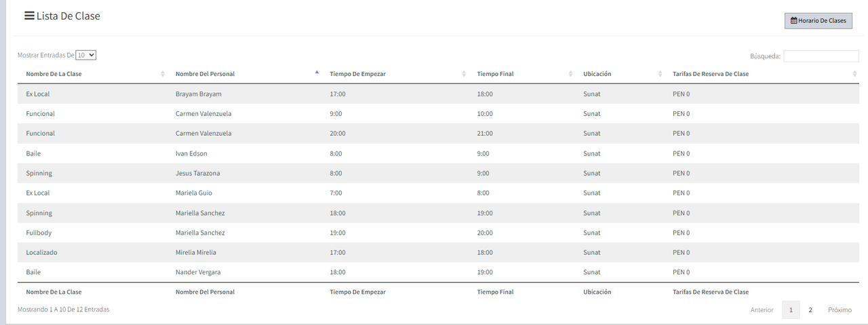The height and width of the screenshot is (325, 868).
Task: Open the Horario De Clases button
Action: point(818,20)
